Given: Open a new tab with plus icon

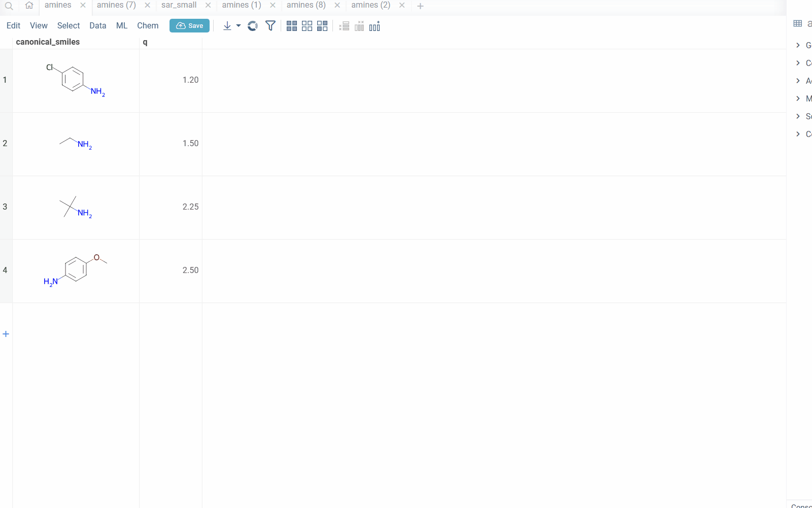Looking at the screenshot, I should pyautogui.click(x=420, y=6).
